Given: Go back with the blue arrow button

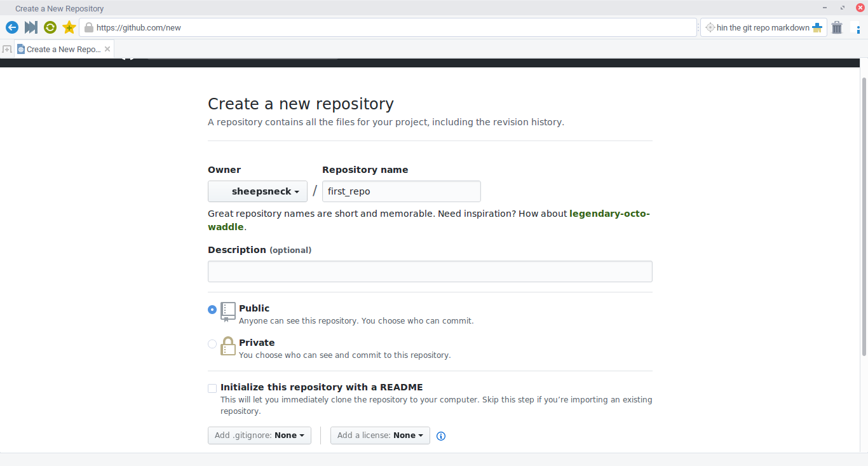Looking at the screenshot, I should coord(12,27).
